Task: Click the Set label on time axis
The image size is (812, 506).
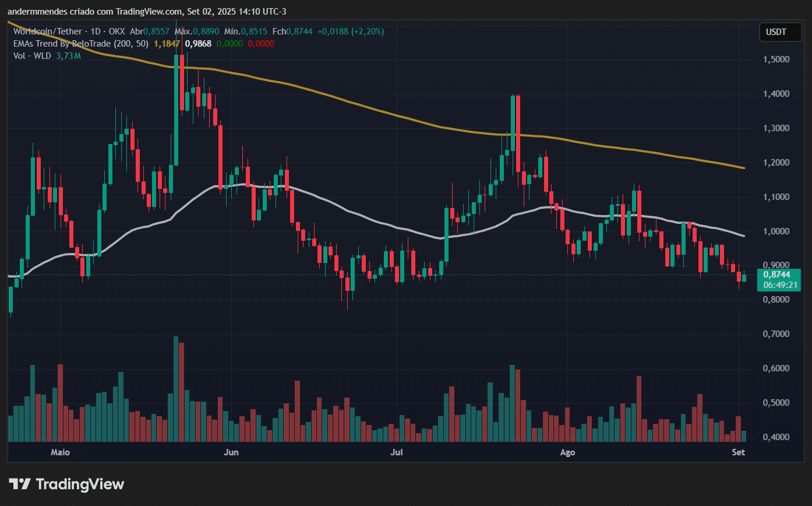Action: 738,452
